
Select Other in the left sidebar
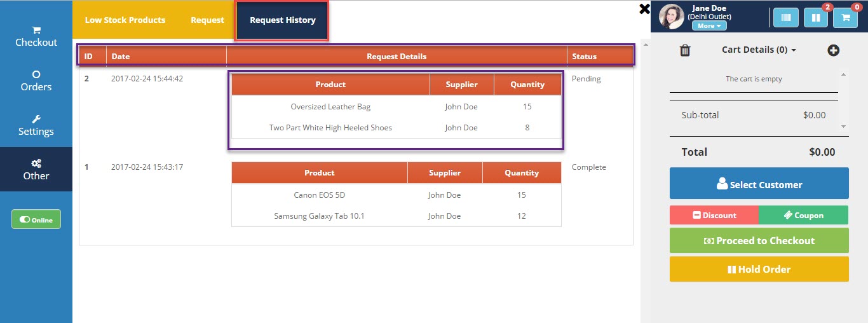[x=36, y=170]
